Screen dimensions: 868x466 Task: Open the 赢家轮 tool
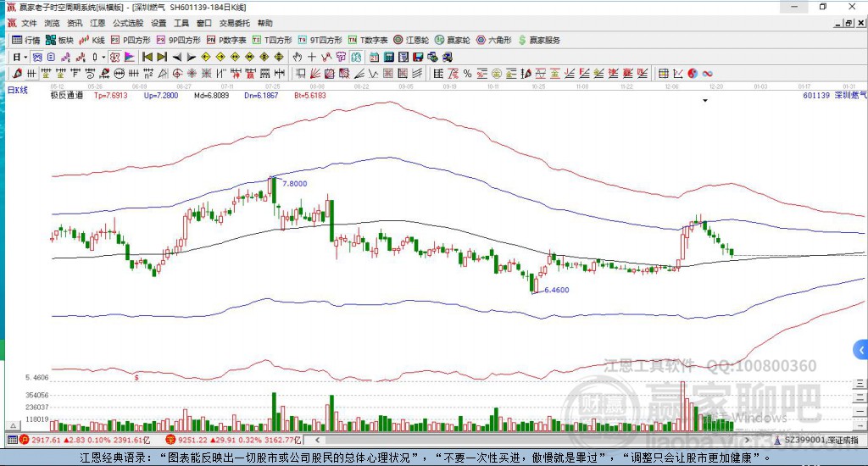453,40
